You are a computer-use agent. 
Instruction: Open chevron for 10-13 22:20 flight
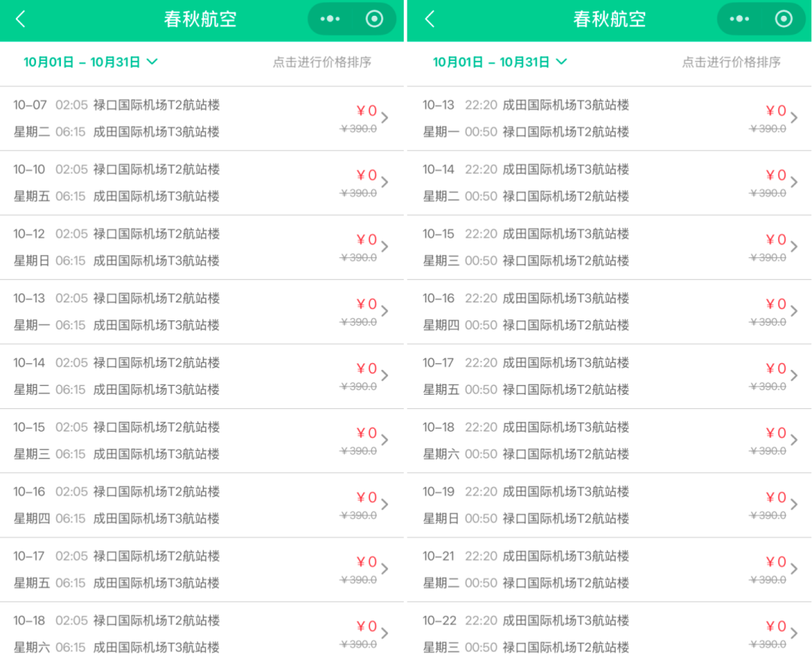point(794,117)
